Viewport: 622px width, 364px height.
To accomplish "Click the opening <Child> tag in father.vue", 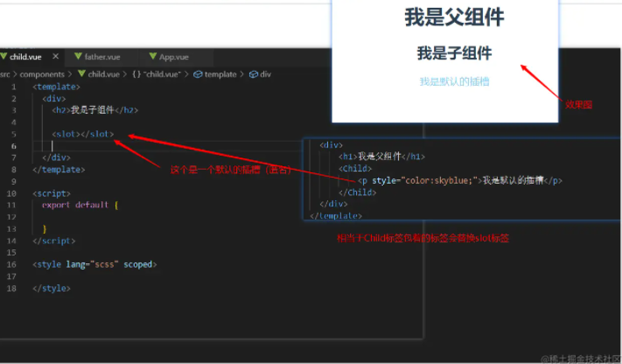I will [x=355, y=168].
